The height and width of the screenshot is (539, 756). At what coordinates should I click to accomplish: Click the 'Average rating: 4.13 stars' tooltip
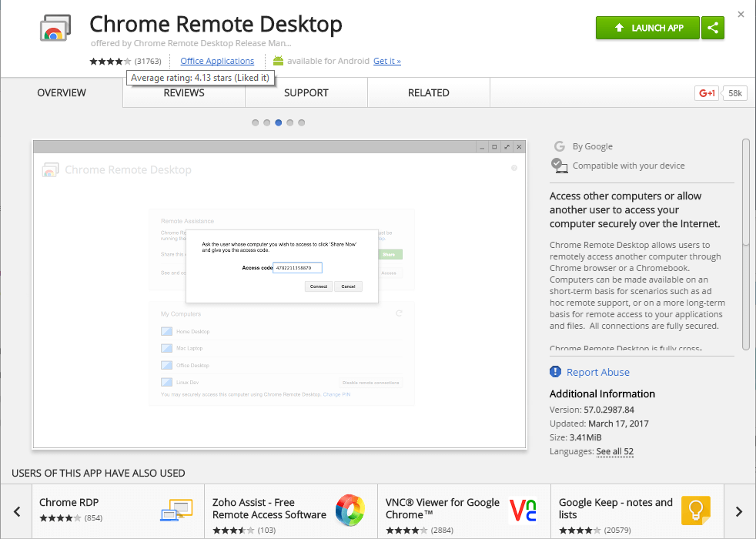pyautogui.click(x=201, y=78)
